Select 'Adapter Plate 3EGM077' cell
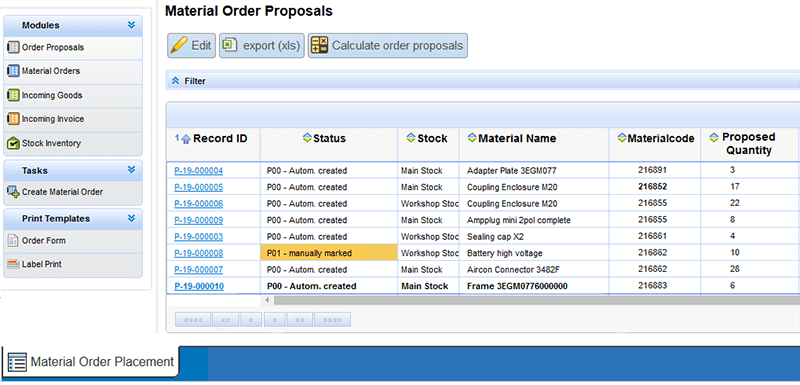The width and height of the screenshot is (800, 385). click(534, 171)
